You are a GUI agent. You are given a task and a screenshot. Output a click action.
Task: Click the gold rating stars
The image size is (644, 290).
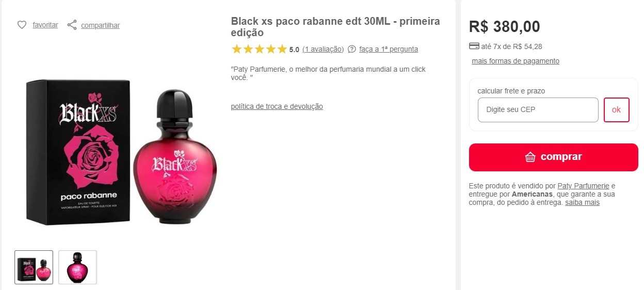point(259,49)
